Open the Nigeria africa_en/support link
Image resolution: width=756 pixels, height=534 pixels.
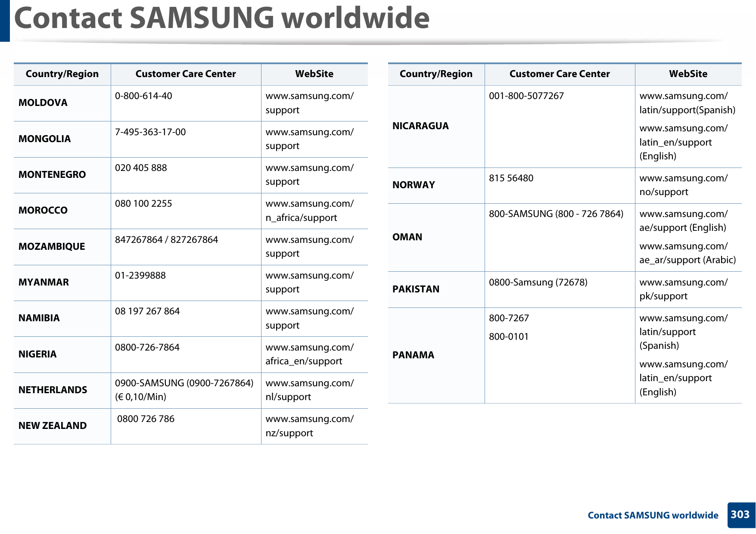point(309,354)
